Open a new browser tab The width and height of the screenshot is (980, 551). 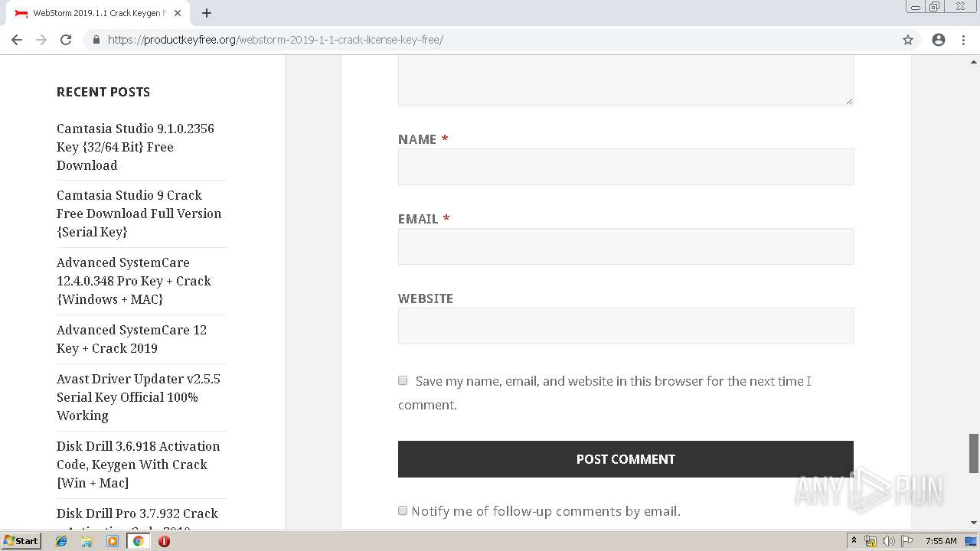pyautogui.click(x=207, y=13)
